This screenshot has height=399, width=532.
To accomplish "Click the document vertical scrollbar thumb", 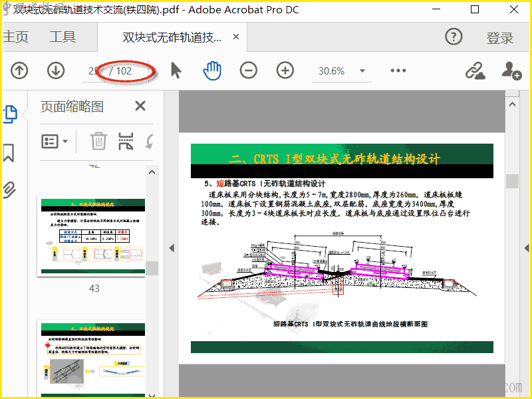I will (512, 181).
